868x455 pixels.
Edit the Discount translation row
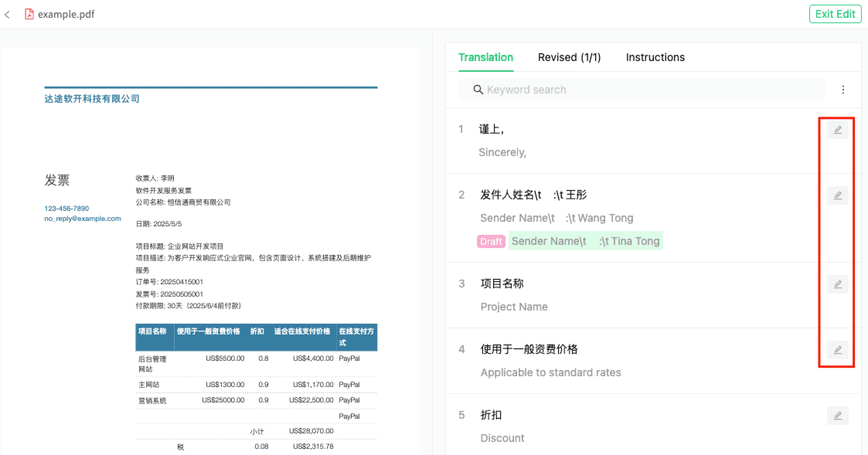click(x=837, y=416)
